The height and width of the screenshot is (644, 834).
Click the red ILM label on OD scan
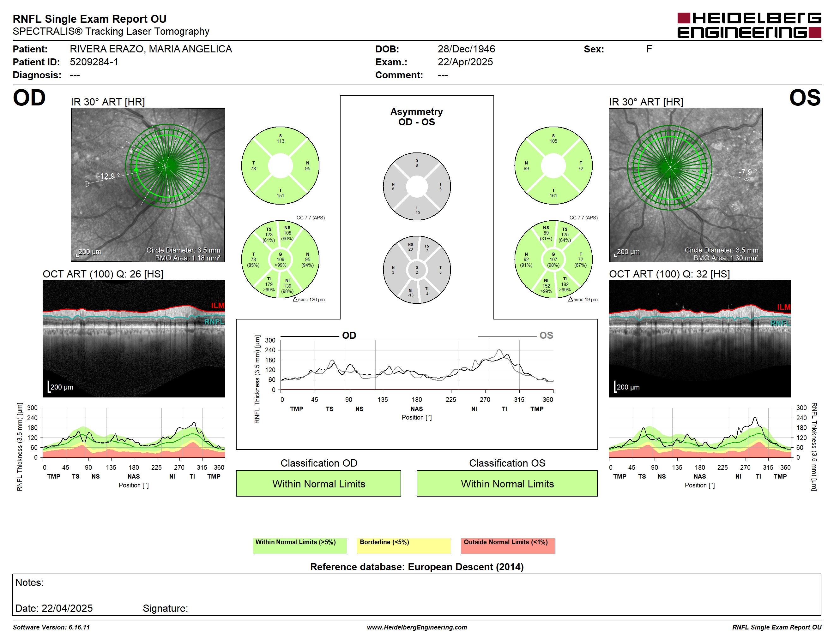coord(218,306)
